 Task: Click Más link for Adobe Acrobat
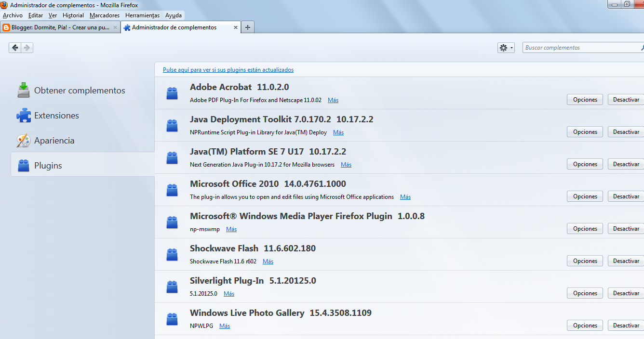(x=333, y=100)
